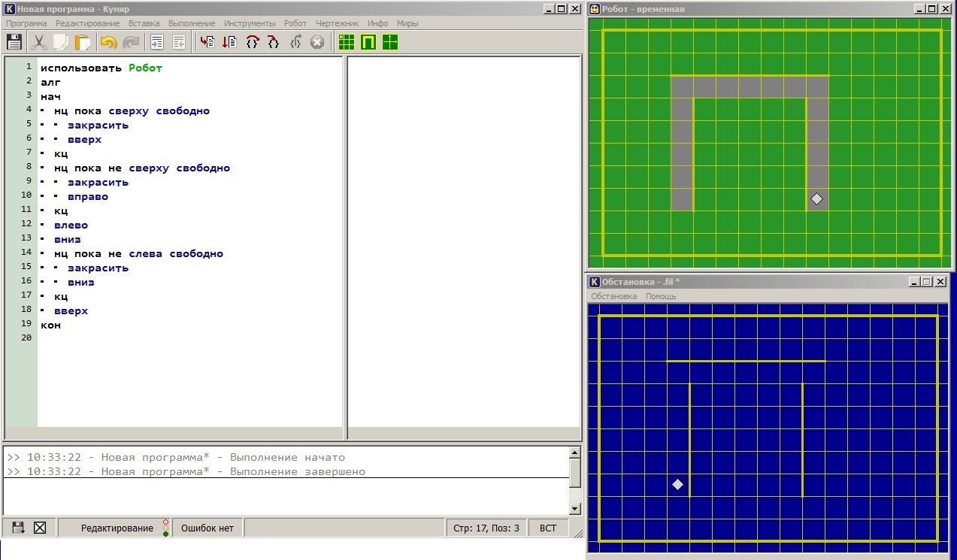
Task: Expand the Обстановка menu in environment window
Action: [613, 296]
